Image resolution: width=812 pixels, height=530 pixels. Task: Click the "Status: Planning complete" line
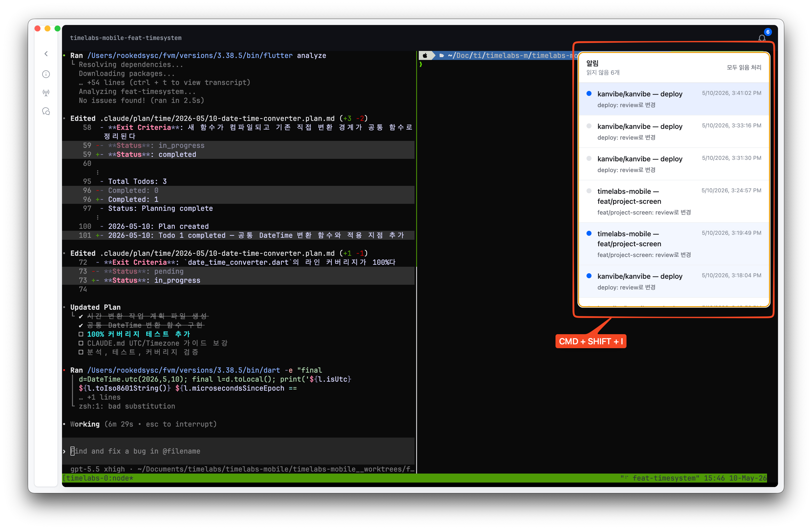click(x=160, y=209)
